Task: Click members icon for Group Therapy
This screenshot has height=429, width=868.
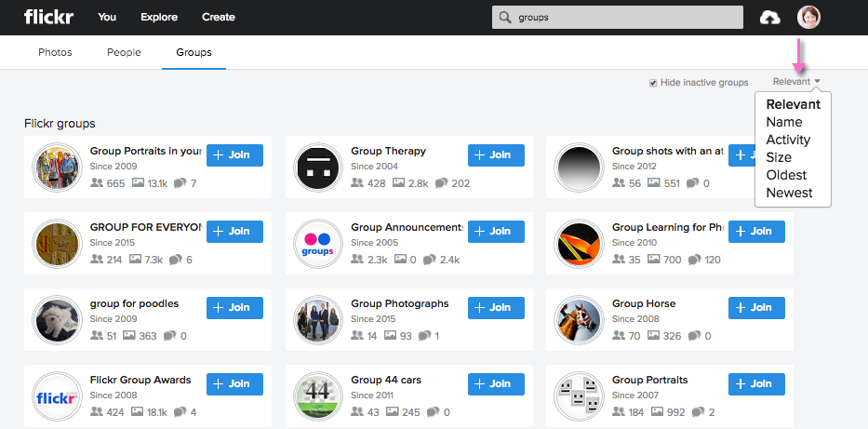Action: (x=357, y=182)
